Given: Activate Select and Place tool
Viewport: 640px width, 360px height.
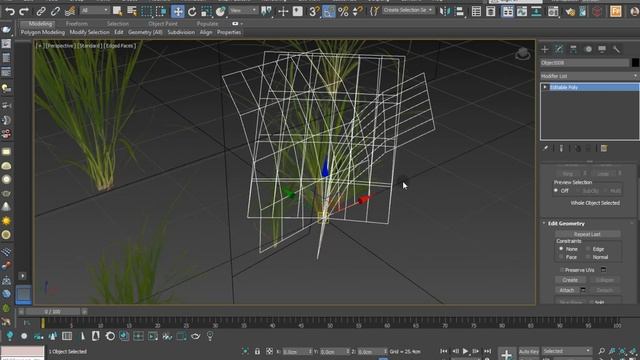Looking at the screenshot, I should pos(220,11).
